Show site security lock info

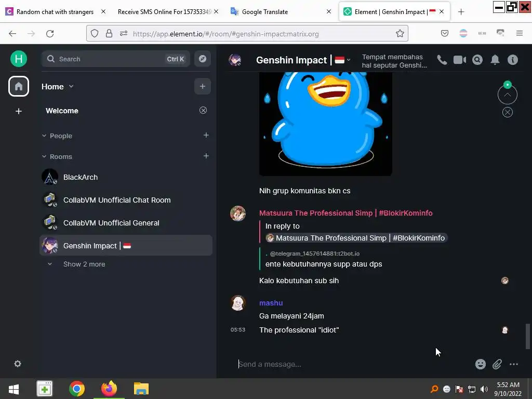pos(109,33)
